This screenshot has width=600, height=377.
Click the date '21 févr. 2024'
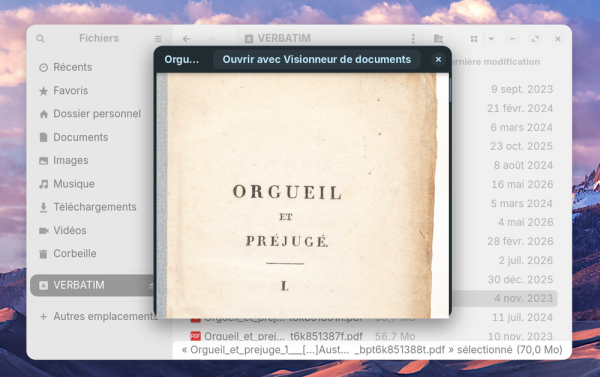(520, 108)
